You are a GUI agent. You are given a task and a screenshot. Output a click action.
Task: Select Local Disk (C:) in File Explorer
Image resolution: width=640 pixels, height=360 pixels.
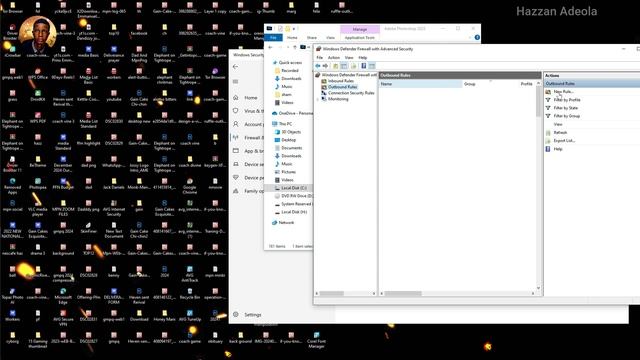293,188
